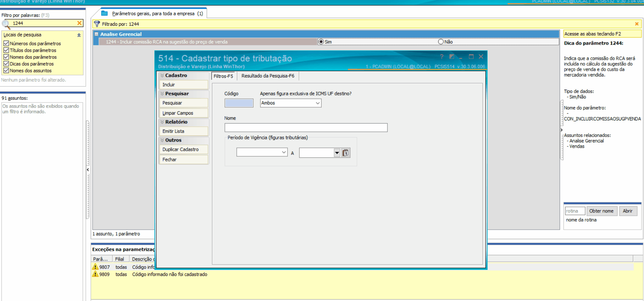Click expand arrow on right tips panel splitter

click(x=561, y=130)
